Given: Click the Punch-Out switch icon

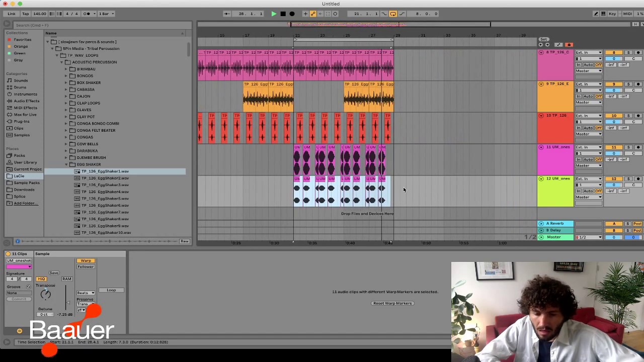Looking at the screenshot, I should click(x=401, y=14).
